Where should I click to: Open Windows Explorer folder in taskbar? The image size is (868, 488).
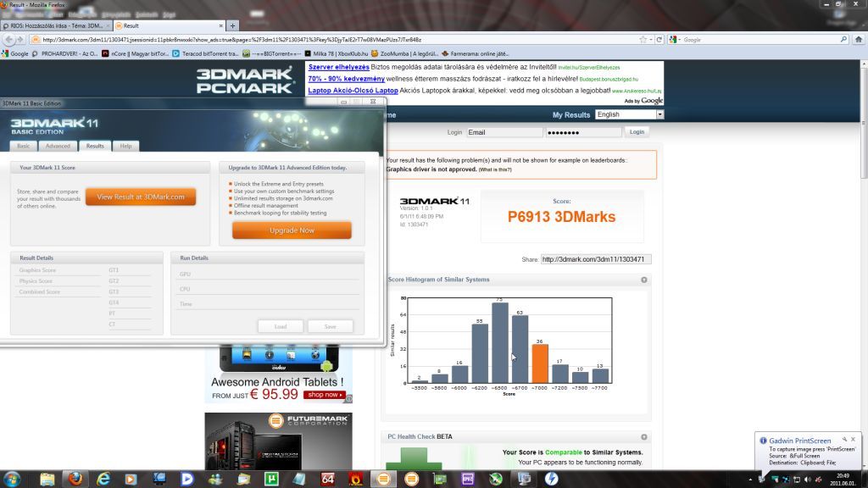point(47,479)
